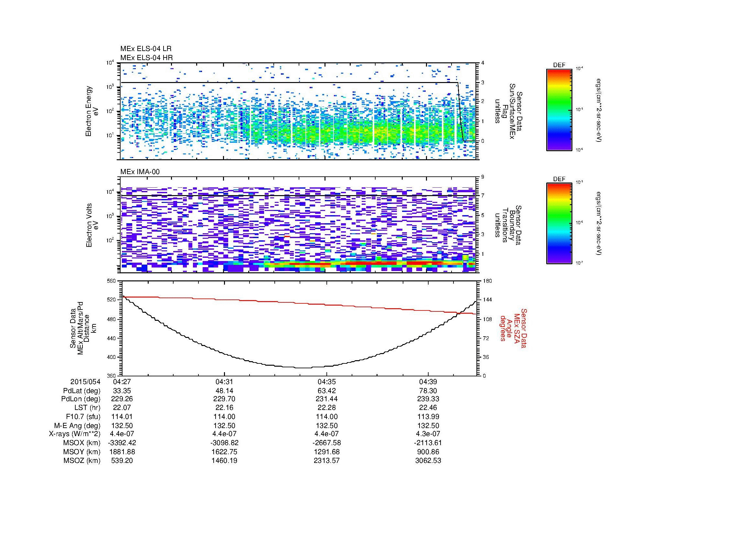This screenshot has height=534, width=756.
Task: Click the LST value '22.07'
Action: point(122,408)
